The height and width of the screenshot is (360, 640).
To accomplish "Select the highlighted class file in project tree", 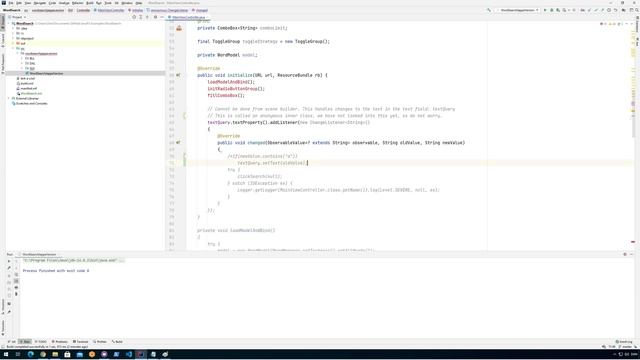I will click(x=46, y=73).
